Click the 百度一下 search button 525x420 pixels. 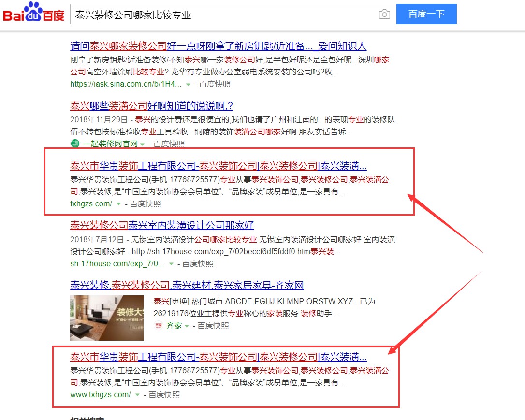click(426, 14)
